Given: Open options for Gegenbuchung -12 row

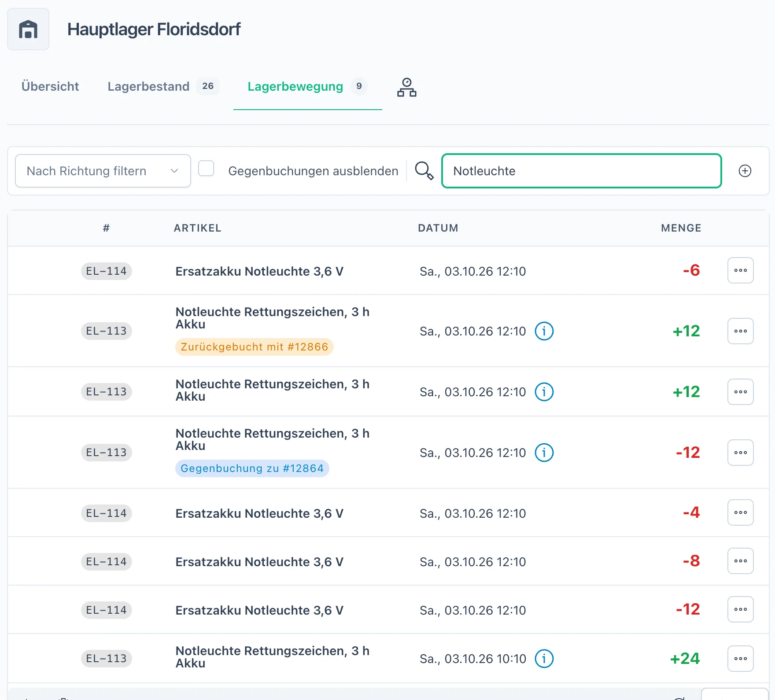Looking at the screenshot, I should 741,453.
